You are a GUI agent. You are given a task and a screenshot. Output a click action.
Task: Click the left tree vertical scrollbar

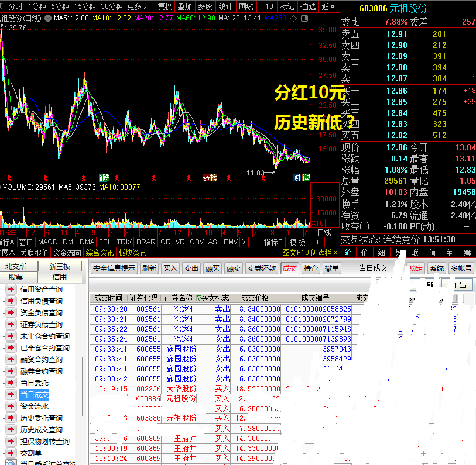pos(80,387)
